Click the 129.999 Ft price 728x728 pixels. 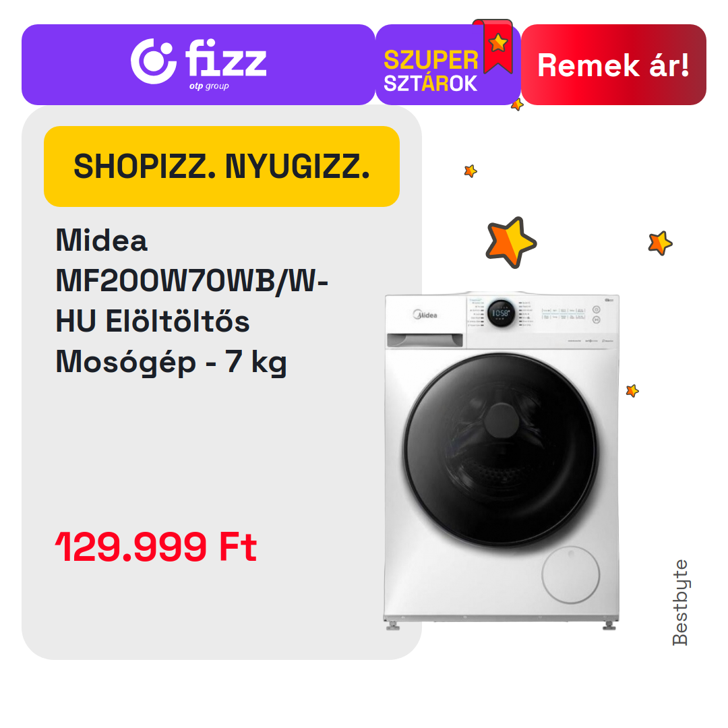156,547
